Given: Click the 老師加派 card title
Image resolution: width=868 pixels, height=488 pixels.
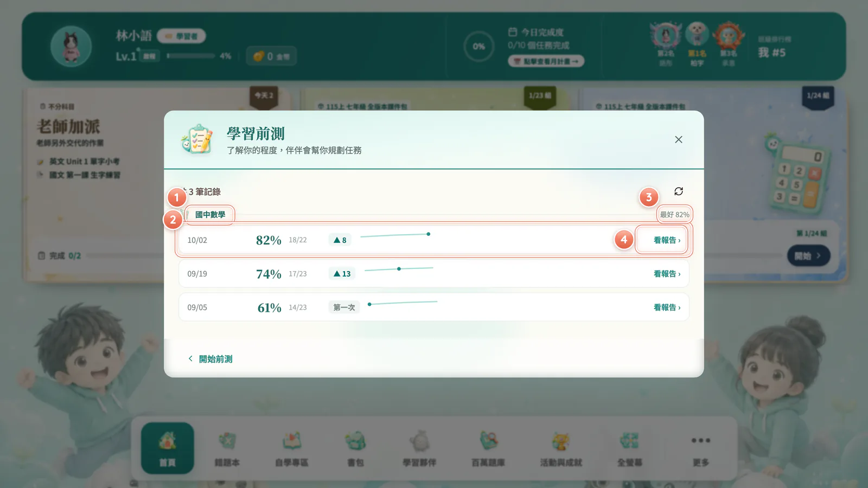Looking at the screenshot, I should (x=68, y=127).
